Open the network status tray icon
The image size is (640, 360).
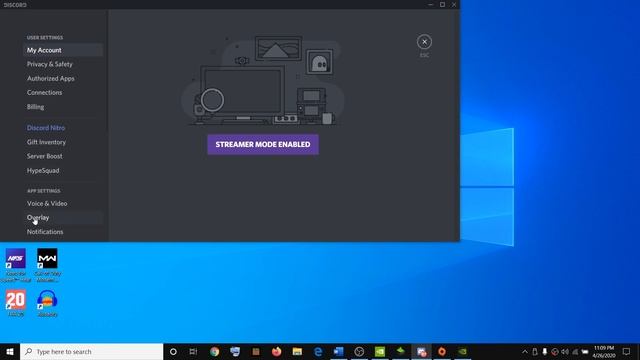pyautogui.click(x=575, y=351)
